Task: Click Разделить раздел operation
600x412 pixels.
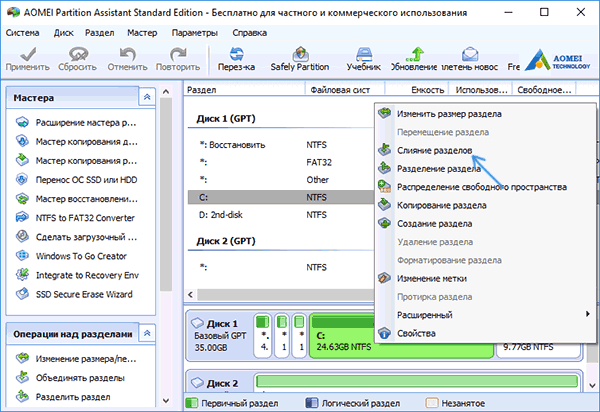Action: (x=63, y=397)
